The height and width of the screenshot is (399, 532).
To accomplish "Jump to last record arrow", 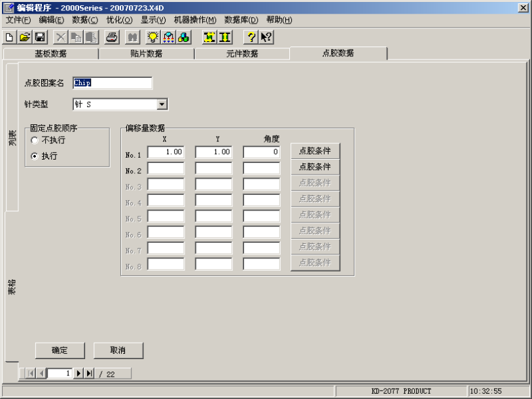I will [x=89, y=373].
